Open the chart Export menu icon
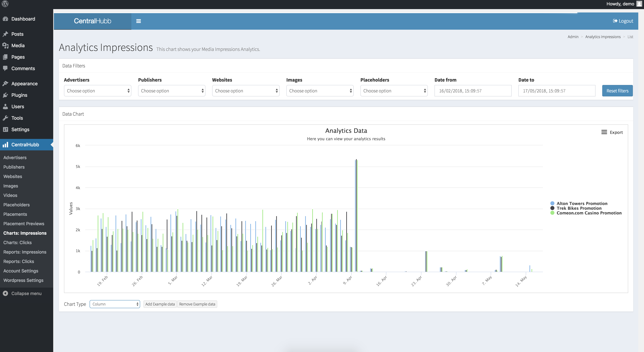Image resolution: width=644 pixels, height=352 pixels. [x=604, y=132]
